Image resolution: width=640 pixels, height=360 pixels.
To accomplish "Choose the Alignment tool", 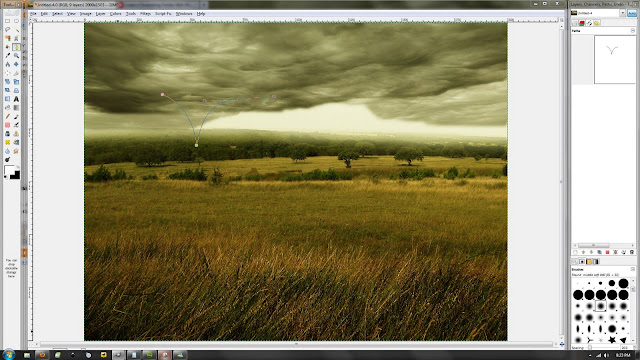I will tap(7, 73).
